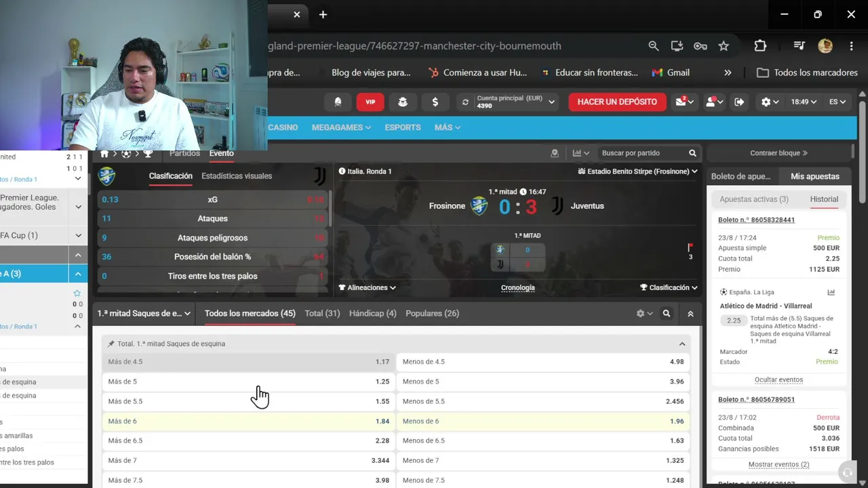
Task: Switch to the Partidos tab
Action: pos(184,153)
